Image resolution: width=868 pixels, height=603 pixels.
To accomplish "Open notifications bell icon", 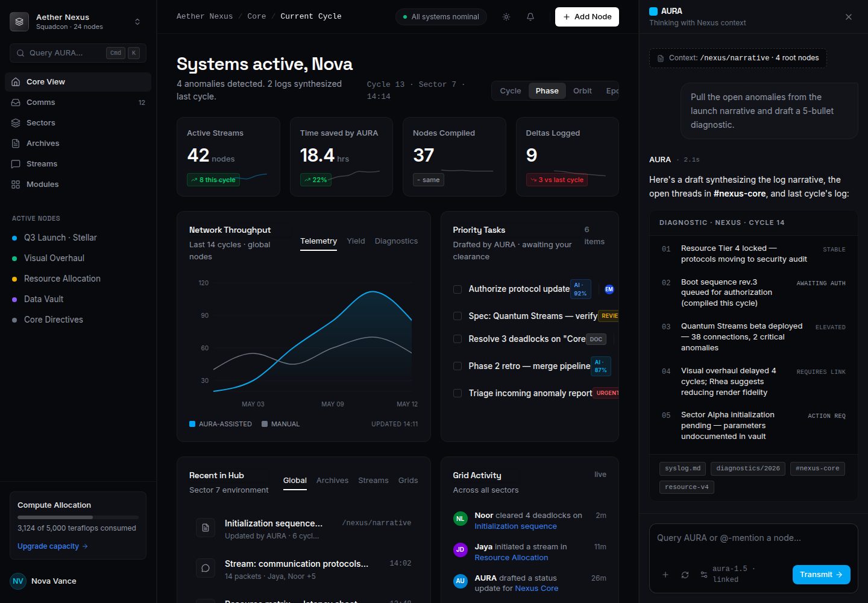I will click(530, 17).
